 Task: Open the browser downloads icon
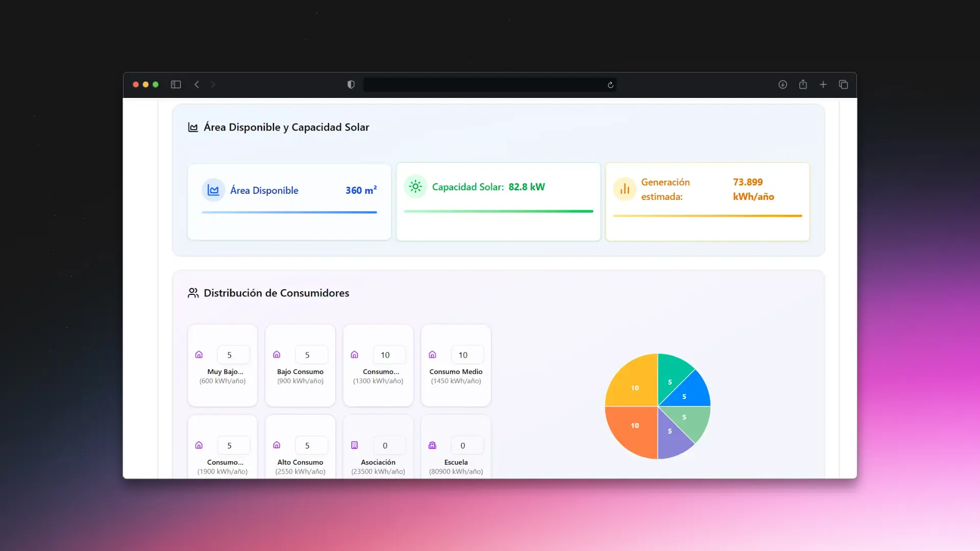pyautogui.click(x=782, y=85)
